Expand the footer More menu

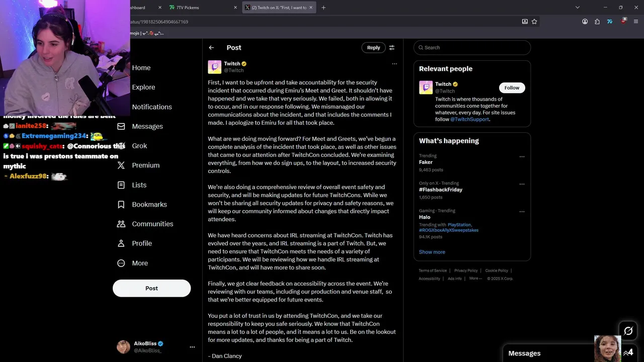475,279
